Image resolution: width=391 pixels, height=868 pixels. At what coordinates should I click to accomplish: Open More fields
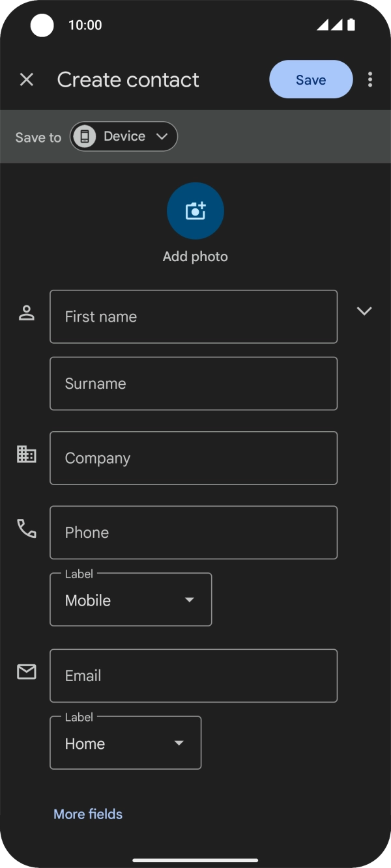click(87, 814)
